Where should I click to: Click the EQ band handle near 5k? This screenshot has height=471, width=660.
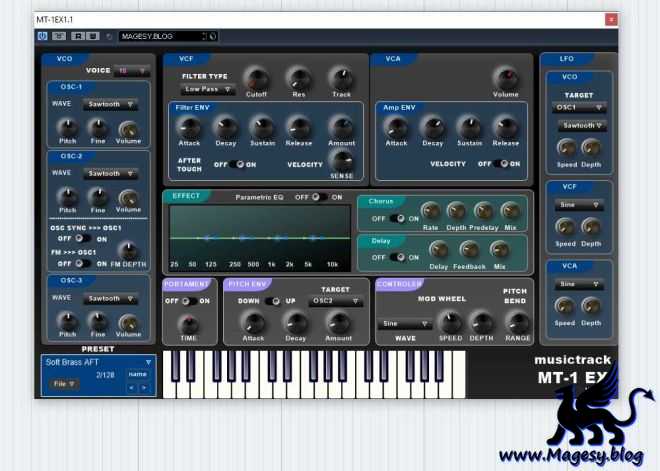coord(313,238)
